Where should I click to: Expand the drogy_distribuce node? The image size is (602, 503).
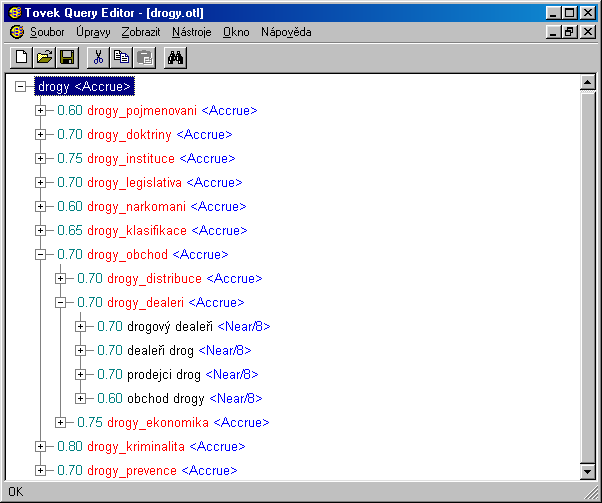(60, 279)
